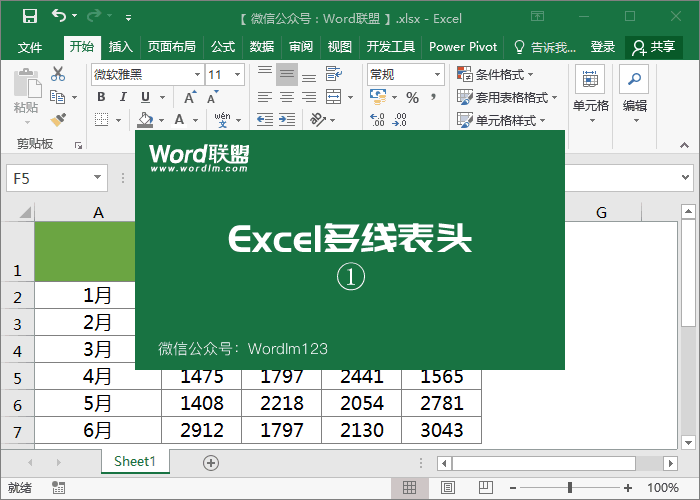Click the increase indent icon
The image size is (700, 500).
coord(287,120)
